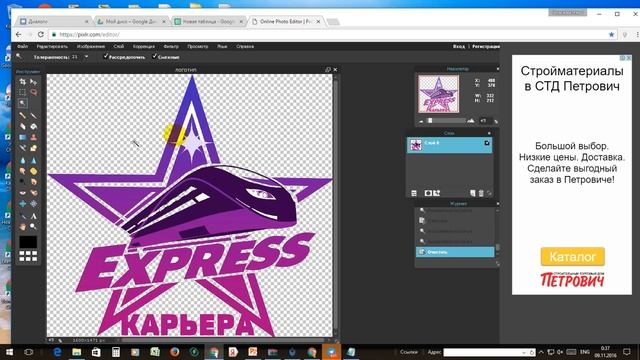
Task: Select the Marquee selection tool
Action: click(x=23, y=92)
